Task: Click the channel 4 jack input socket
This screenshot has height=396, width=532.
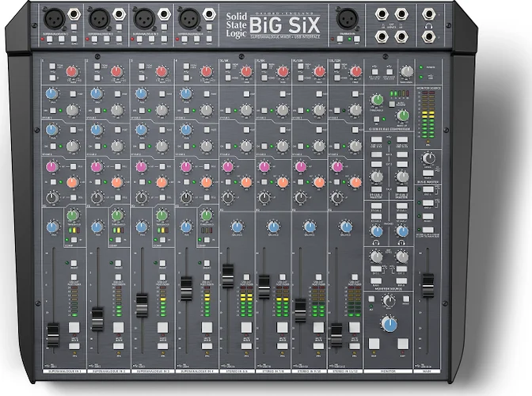Action: click(x=209, y=14)
